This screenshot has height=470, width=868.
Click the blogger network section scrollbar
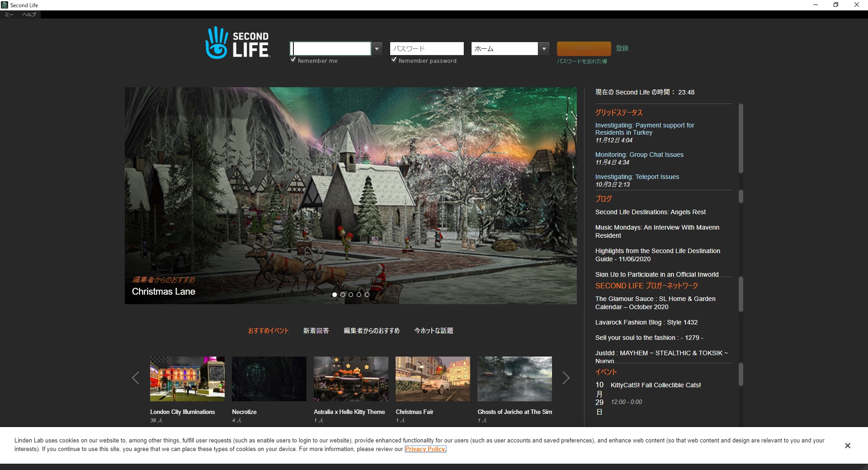click(741, 294)
